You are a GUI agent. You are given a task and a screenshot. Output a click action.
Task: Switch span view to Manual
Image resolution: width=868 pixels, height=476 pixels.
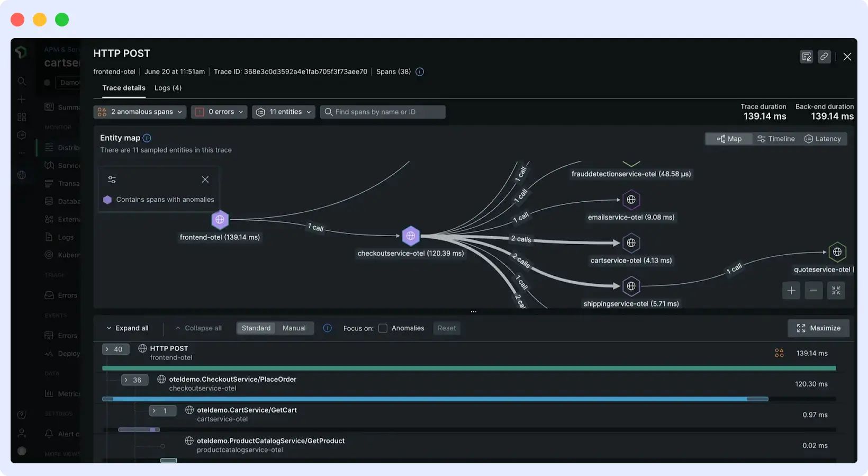pos(294,328)
